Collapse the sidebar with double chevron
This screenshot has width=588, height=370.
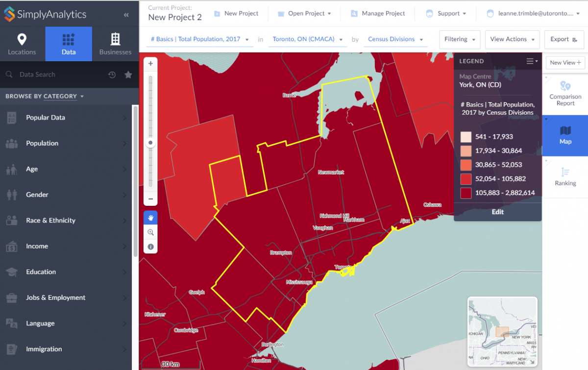click(x=126, y=15)
